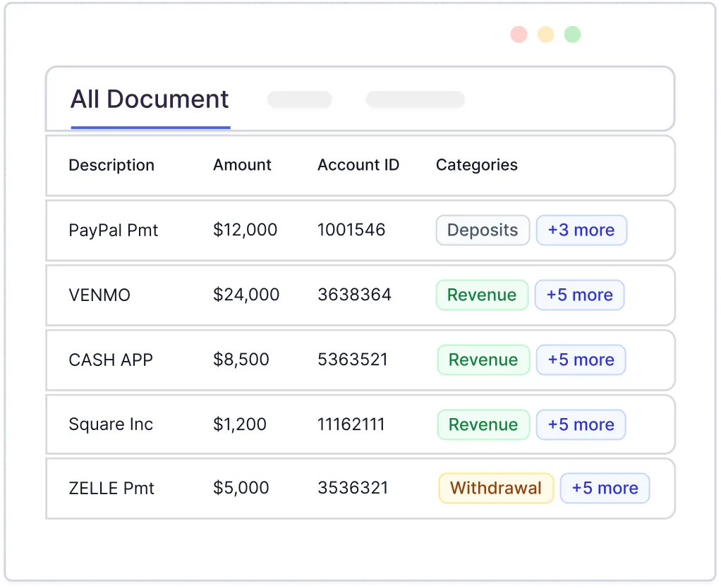
Task: Select the CASH APP description
Action: 111,360
